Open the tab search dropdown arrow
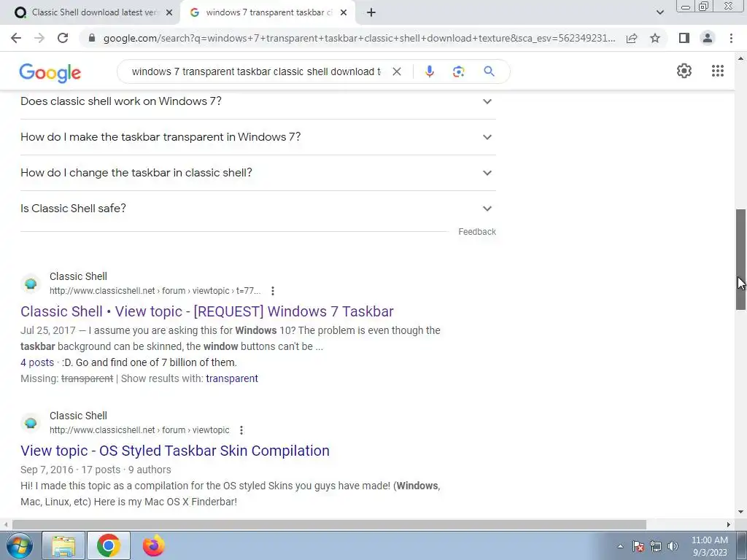The width and height of the screenshot is (747, 560). click(x=659, y=12)
